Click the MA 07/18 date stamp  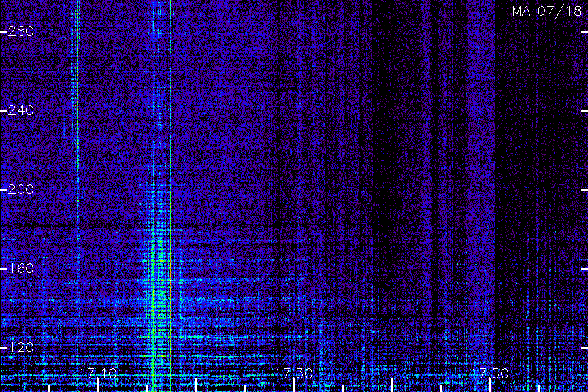[547, 11]
